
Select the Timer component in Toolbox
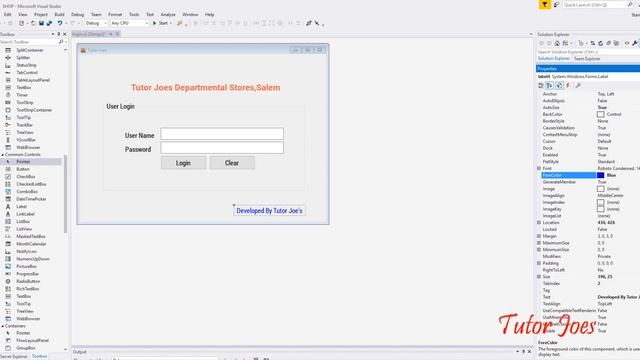[22, 95]
